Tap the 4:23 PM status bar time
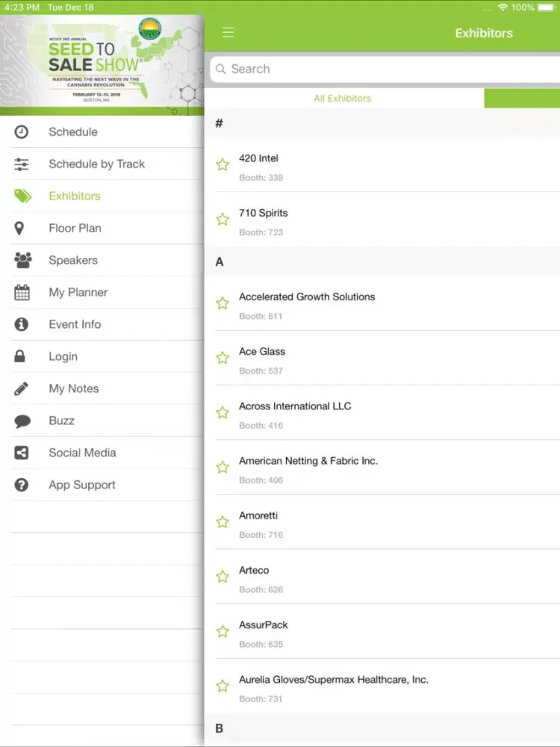 [22, 7]
